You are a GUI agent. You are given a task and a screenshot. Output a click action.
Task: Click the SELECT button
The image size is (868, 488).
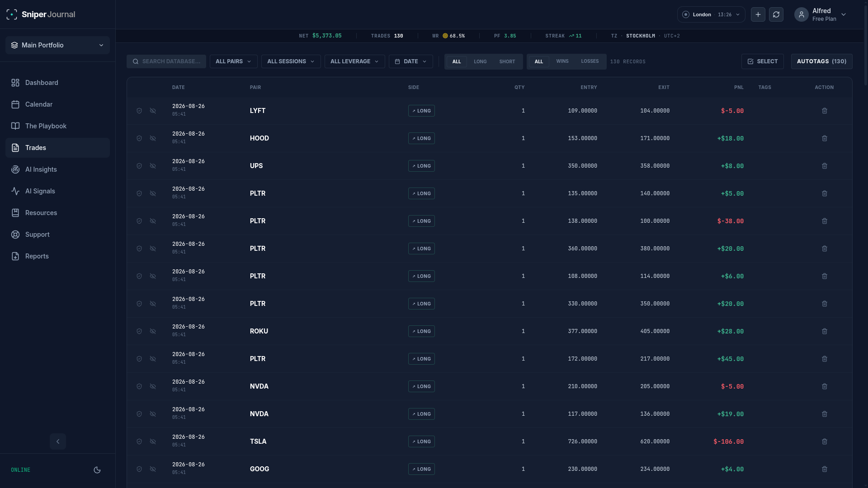pyautogui.click(x=763, y=61)
